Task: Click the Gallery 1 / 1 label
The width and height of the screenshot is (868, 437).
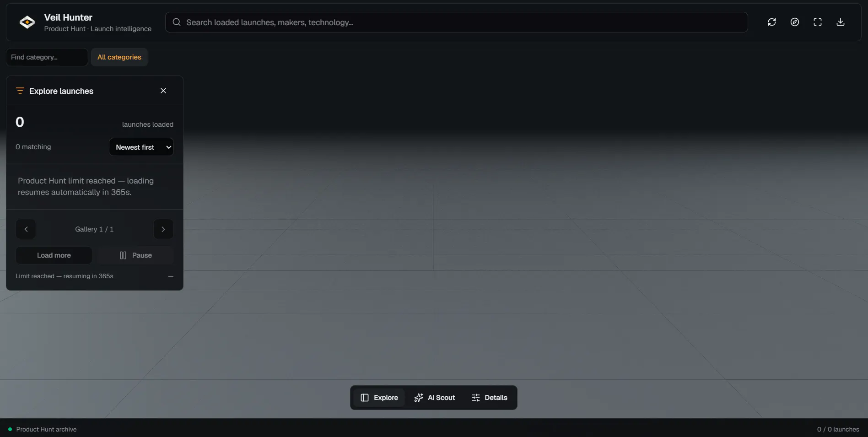Action: coord(94,229)
